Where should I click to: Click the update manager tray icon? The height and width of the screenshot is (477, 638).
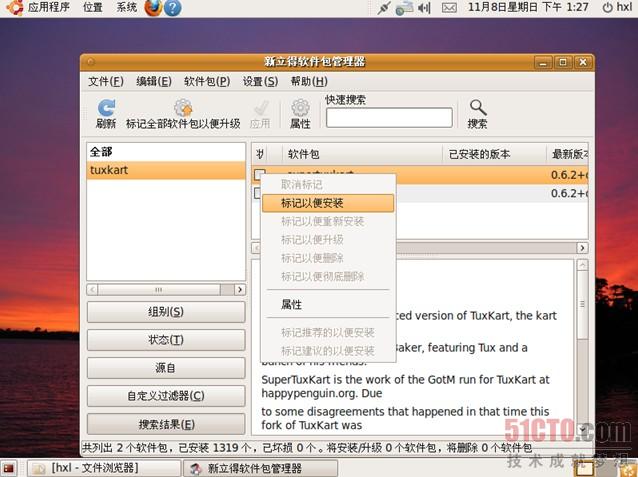coord(404,8)
